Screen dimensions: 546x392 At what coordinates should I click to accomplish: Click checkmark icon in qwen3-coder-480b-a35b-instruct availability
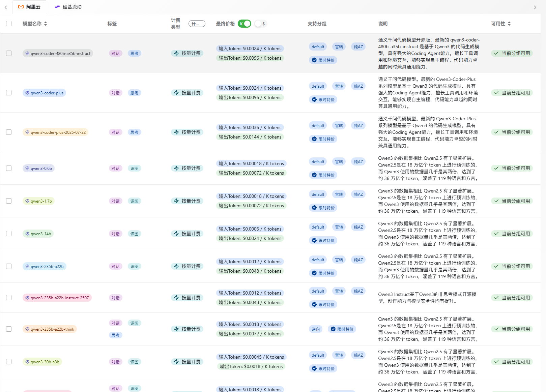pyautogui.click(x=496, y=53)
